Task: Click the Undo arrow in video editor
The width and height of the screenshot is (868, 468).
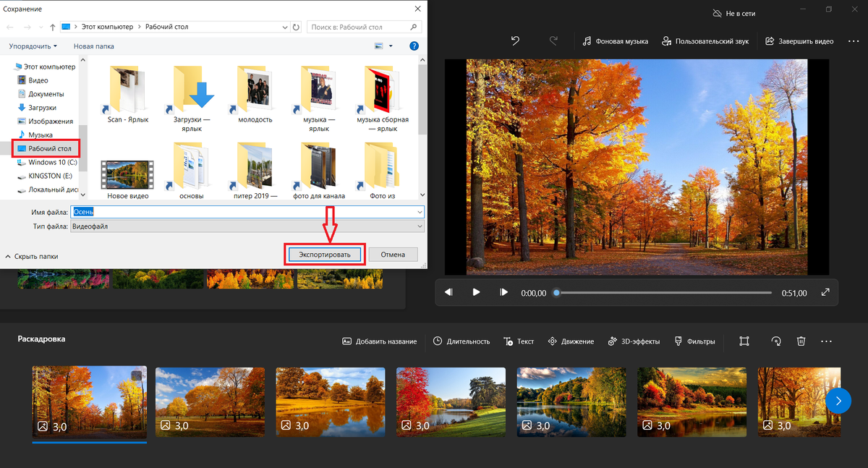Action: pyautogui.click(x=515, y=41)
